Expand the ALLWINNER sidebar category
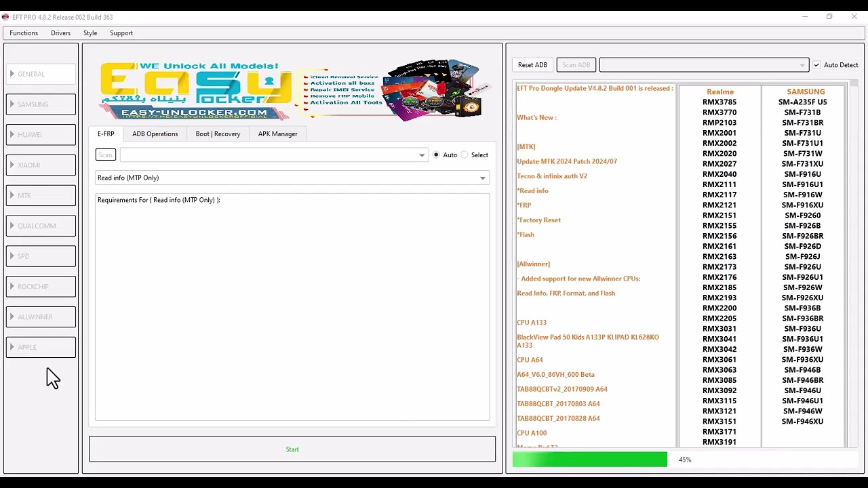The width and height of the screenshot is (868, 488). 41,317
